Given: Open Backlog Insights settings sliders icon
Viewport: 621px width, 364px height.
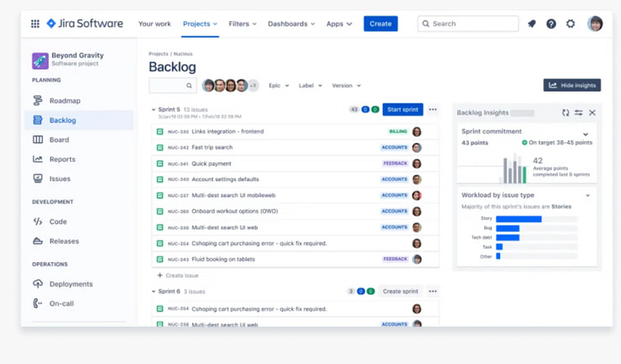Looking at the screenshot, I should point(578,113).
